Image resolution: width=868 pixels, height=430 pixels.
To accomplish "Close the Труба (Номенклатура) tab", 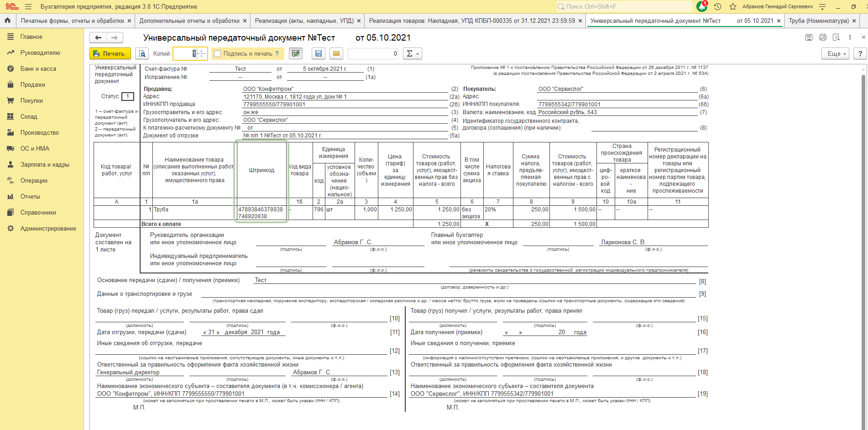I will (x=854, y=21).
